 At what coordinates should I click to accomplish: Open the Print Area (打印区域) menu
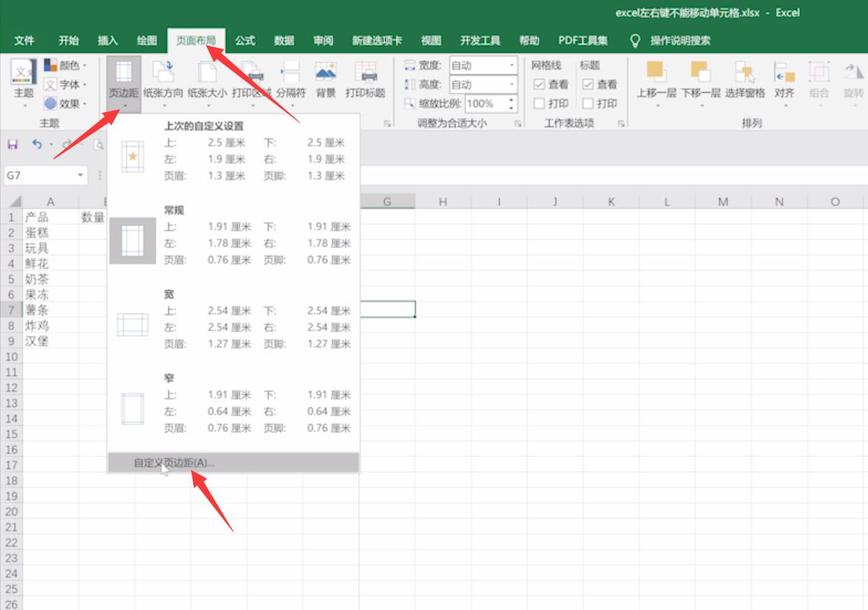[x=251, y=82]
